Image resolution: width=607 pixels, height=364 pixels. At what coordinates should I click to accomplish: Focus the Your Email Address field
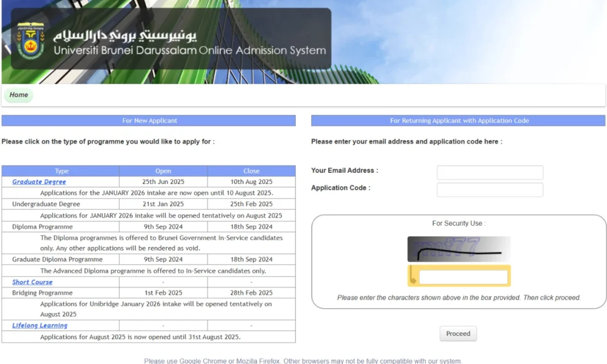[x=490, y=172]
